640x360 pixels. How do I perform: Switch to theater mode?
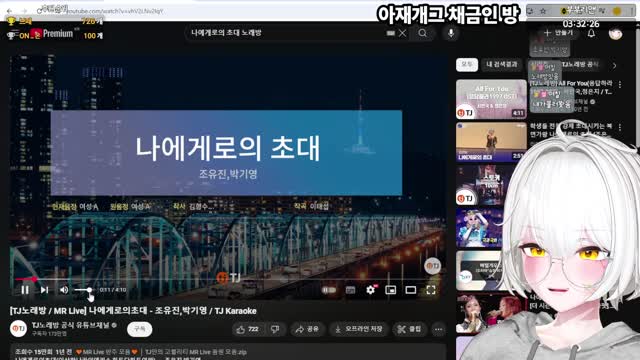pyautogui.click(x=411, y=290)
